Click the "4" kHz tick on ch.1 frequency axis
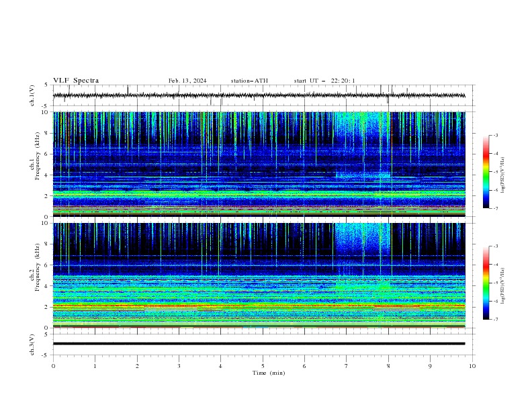The width and height of the screenshot is (532, 411). [46, 175]
